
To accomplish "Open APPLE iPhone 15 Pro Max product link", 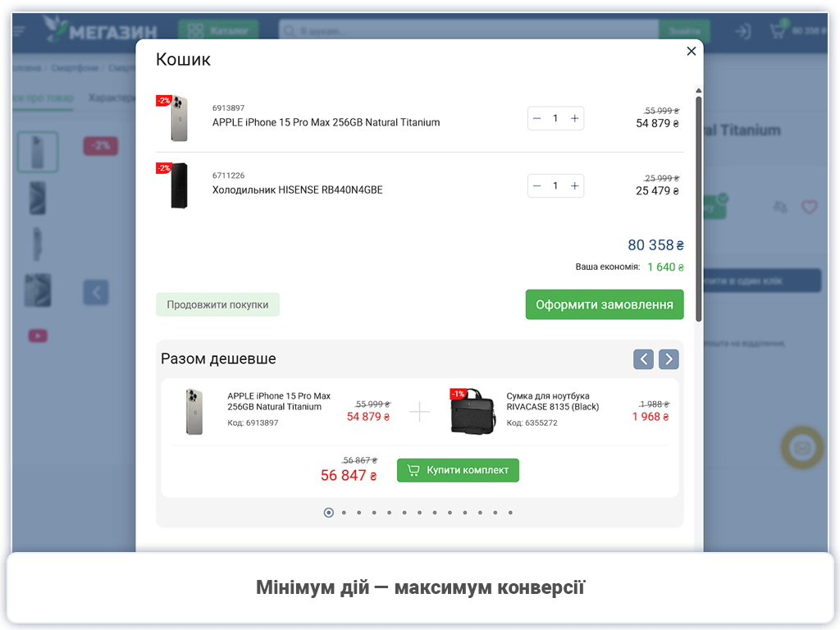I will (x=326, y=123).
